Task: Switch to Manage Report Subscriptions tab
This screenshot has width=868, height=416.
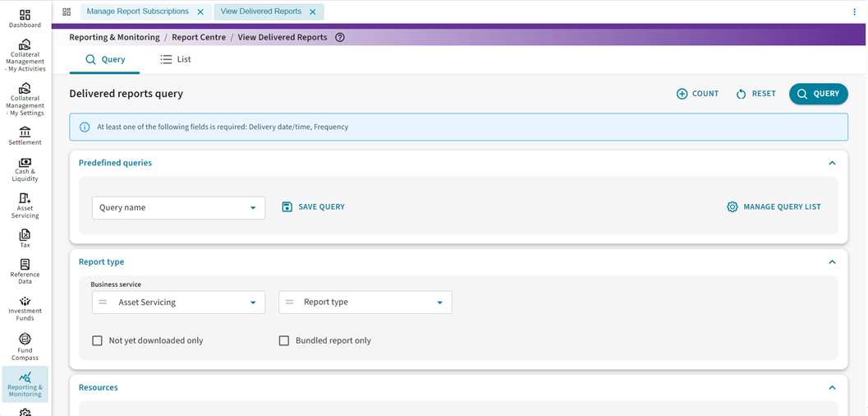Action: [x=137, y=12]
